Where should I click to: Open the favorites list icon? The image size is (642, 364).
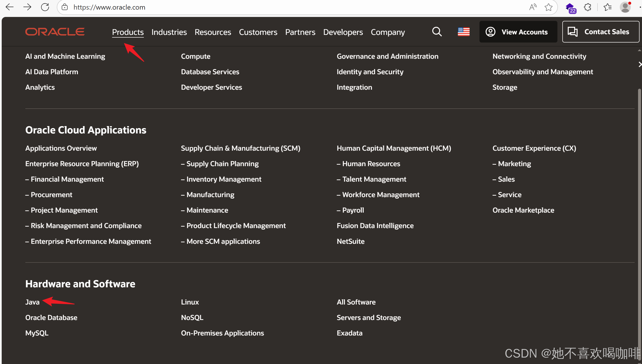[x=608, y=7]
